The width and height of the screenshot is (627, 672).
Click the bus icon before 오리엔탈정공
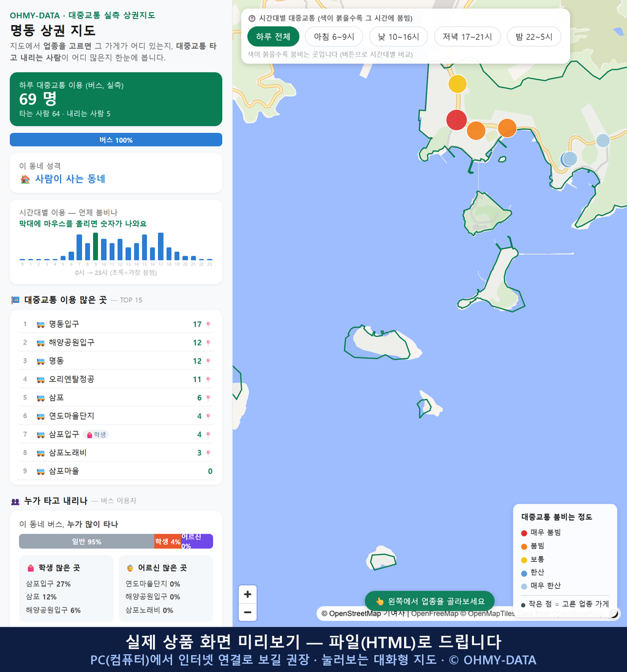point(41,379)
